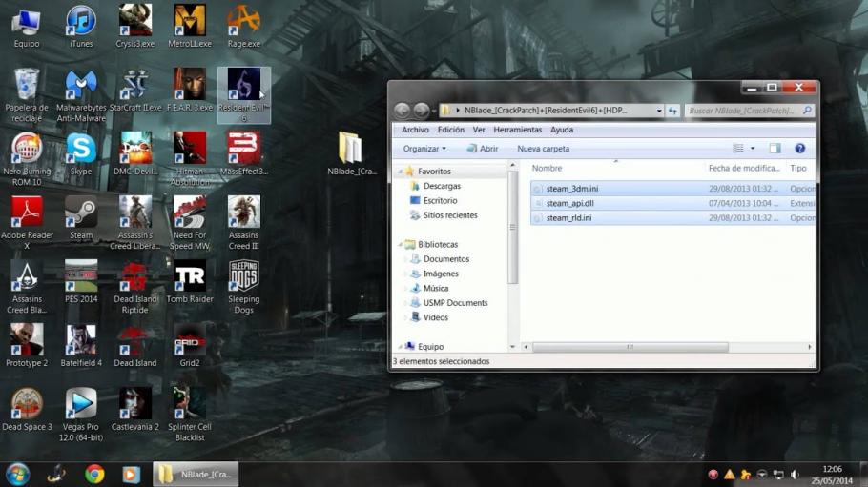Viewport: 868px width, 487px height.
Task: Click the Abrir toolbar button
Action: click(482, 149)
